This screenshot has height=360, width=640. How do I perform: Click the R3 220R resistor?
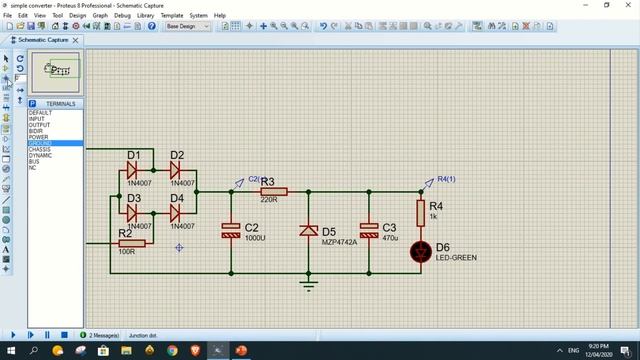(274, 191)
